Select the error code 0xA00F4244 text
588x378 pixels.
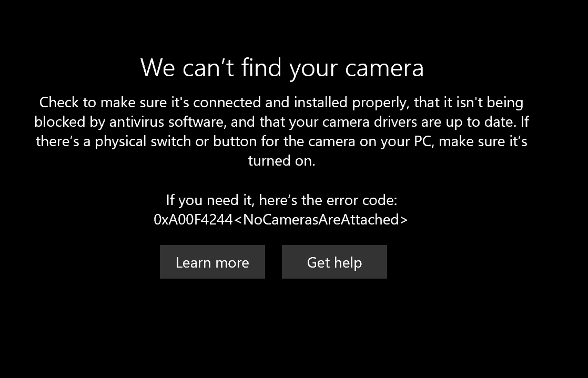pos(193,219)
